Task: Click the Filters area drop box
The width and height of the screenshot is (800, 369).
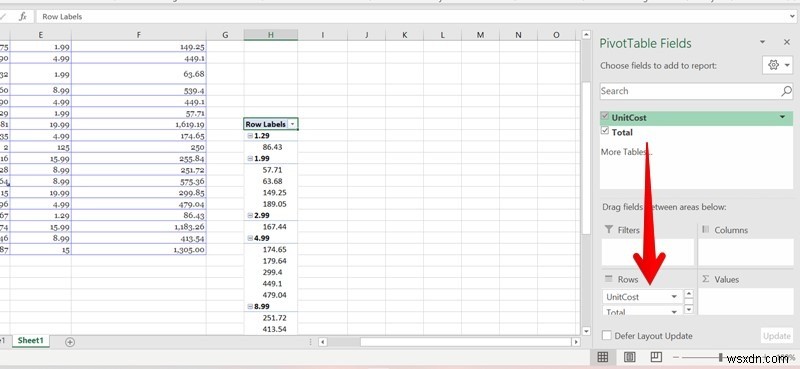Action: [648, 252]
